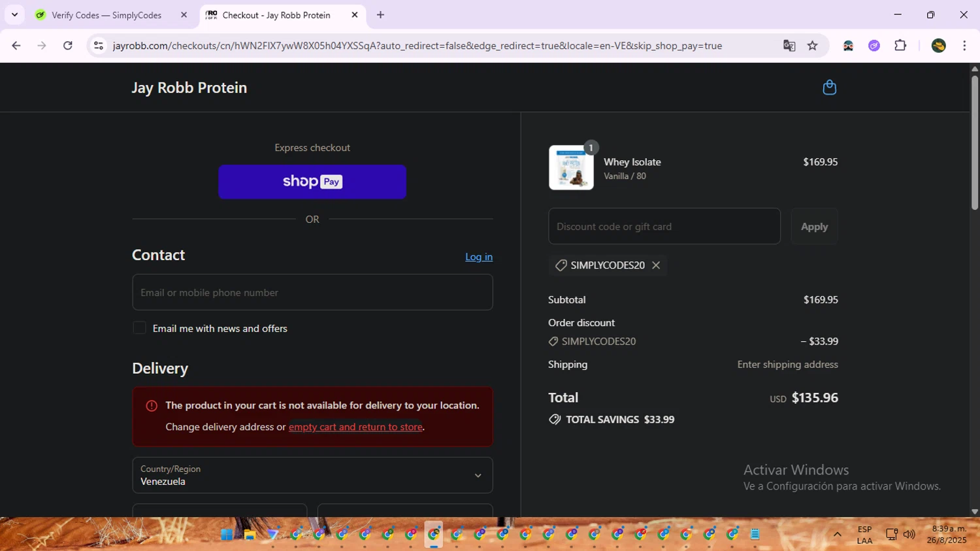Click the Express checkout heading

point(312,148)
